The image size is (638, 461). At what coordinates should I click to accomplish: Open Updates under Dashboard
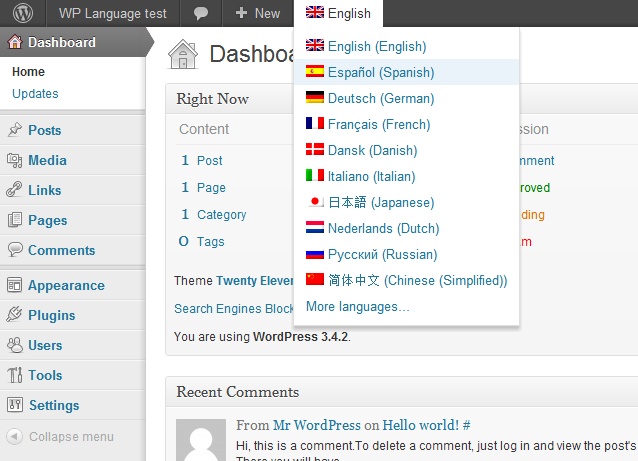tap(35, 94)
